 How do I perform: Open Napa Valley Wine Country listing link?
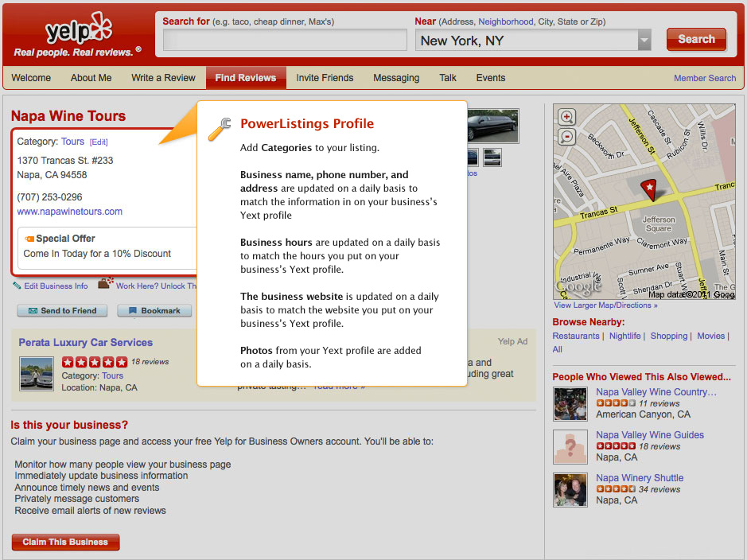pyautogui.click(x=656, y=392)
